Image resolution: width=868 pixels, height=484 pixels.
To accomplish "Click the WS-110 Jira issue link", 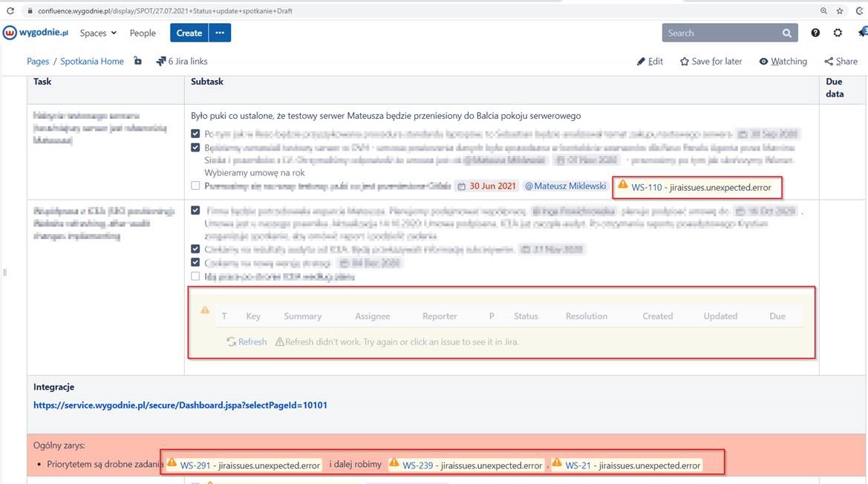I will point(701,188).
